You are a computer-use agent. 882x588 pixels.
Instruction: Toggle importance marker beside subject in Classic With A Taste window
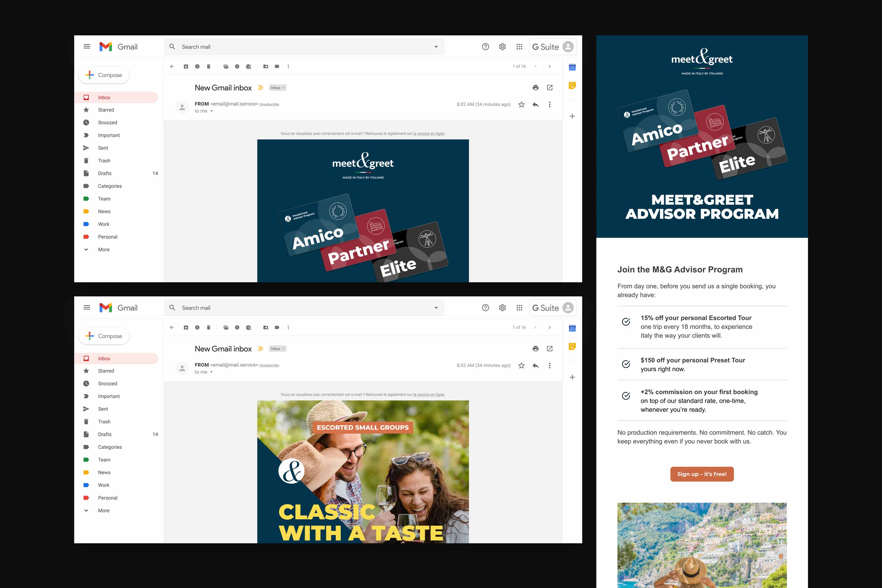[260, 349]
